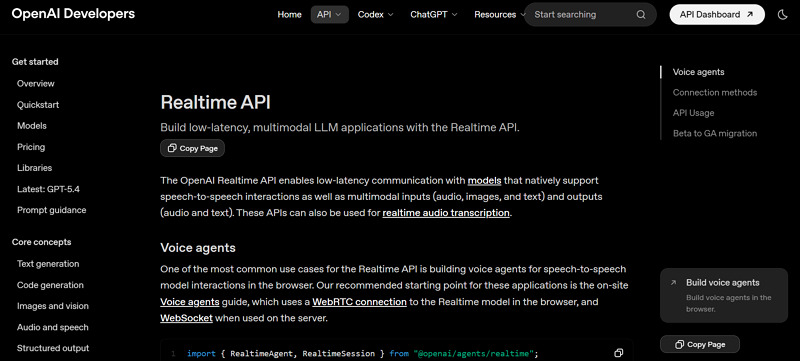The height and width of the screenshot is (361, 800).
Task: Click the Voice agents section heading
Action: pyautogui.click(x=198, y=248)
